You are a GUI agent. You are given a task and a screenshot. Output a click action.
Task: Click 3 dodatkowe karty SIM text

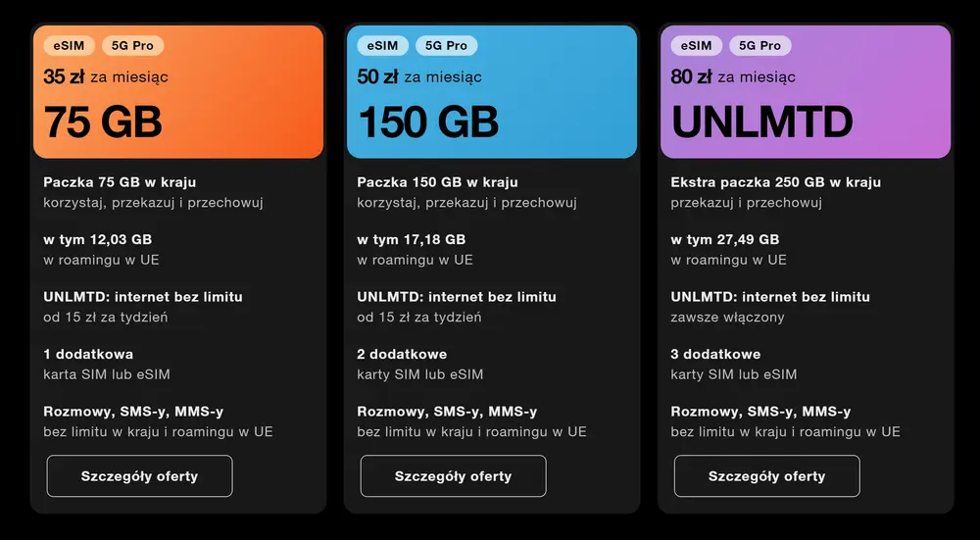(x=734, y=365)
